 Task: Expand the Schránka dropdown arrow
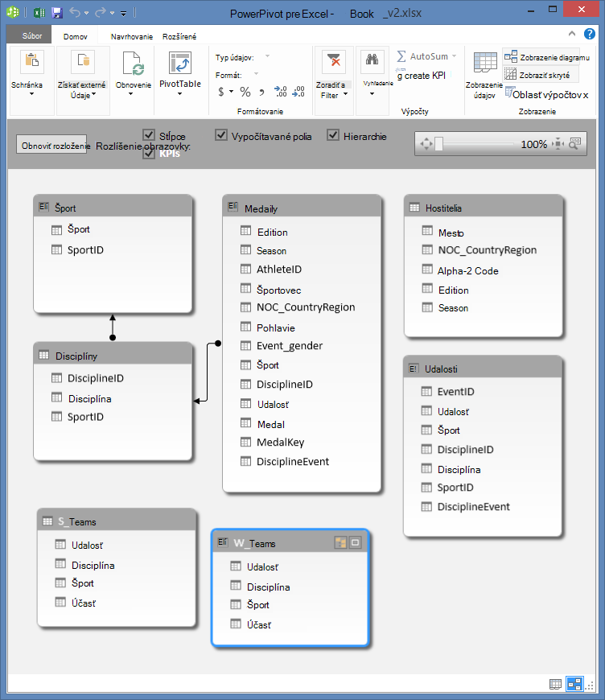[x=31, y=94]
